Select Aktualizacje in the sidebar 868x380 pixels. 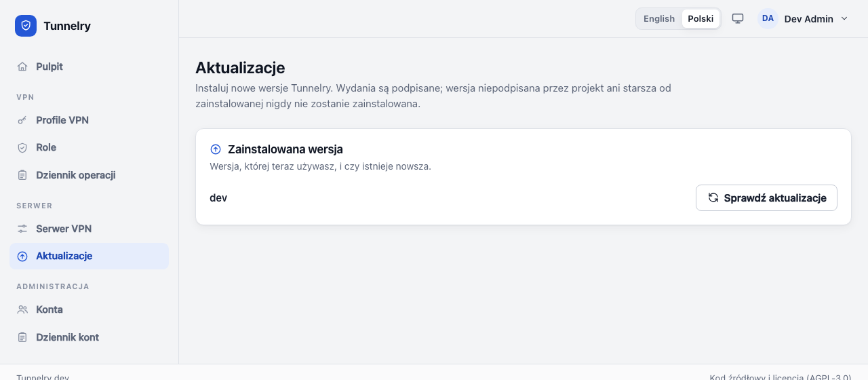tap(90, 256)
